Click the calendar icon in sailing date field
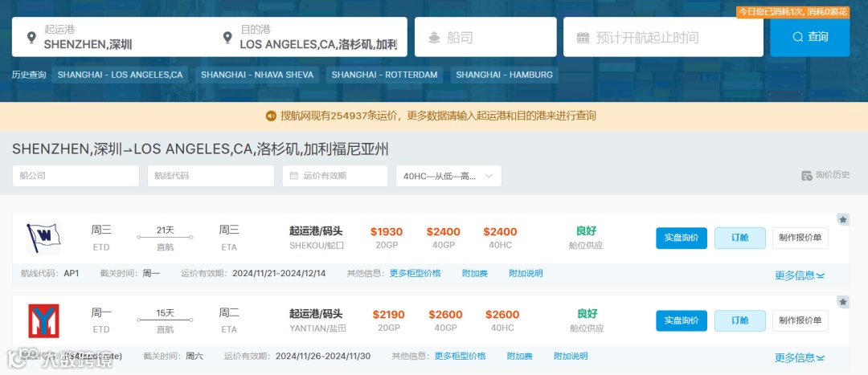Screen dimensions: 868x375 pos(583,38)
